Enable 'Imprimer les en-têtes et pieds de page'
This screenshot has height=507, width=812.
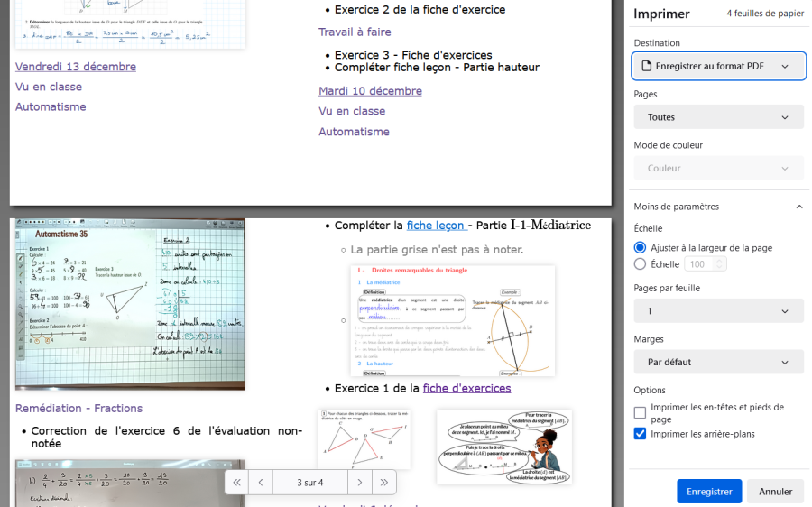click(640, 413)
